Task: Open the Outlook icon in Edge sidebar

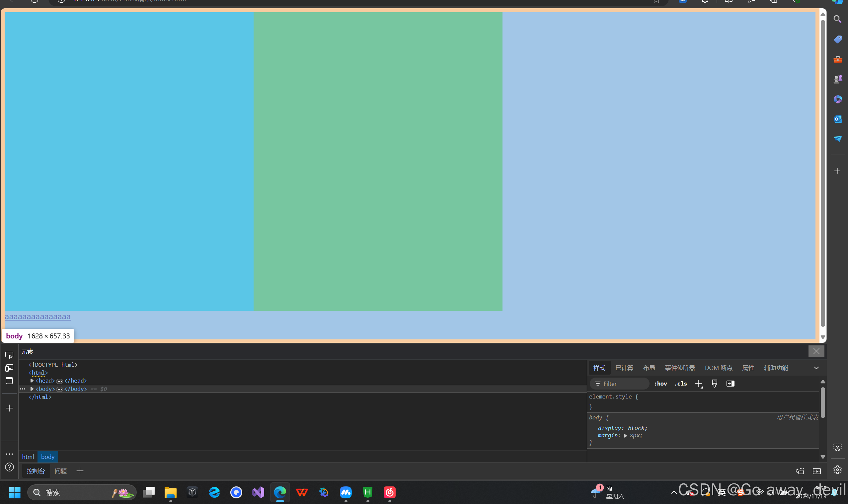Action: tap(837, 119)
